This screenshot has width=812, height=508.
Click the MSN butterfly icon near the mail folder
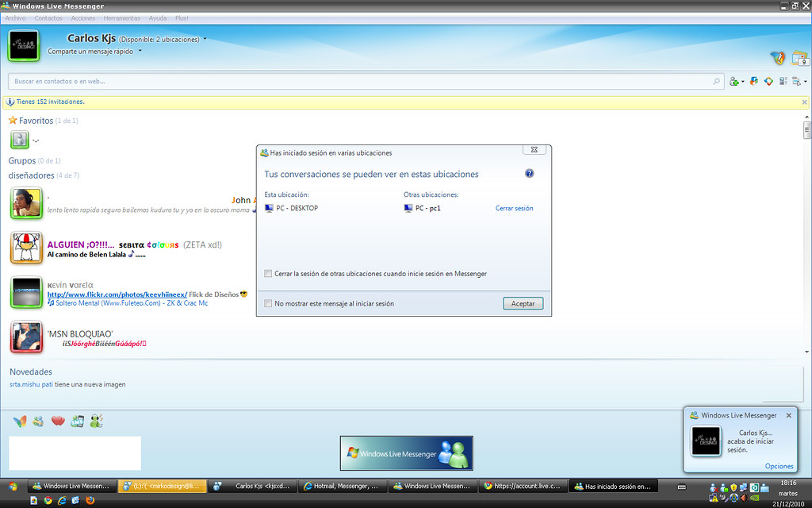point(778,57)
